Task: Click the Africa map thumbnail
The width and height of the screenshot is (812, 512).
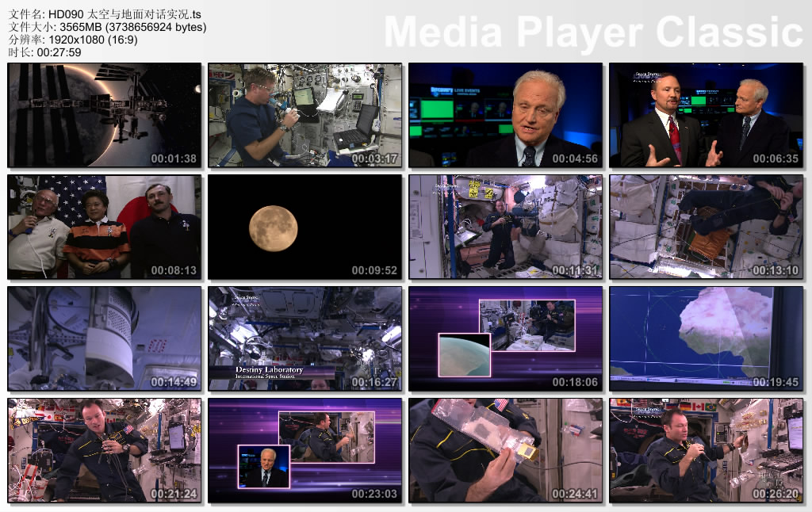Action: pos(707,339)
